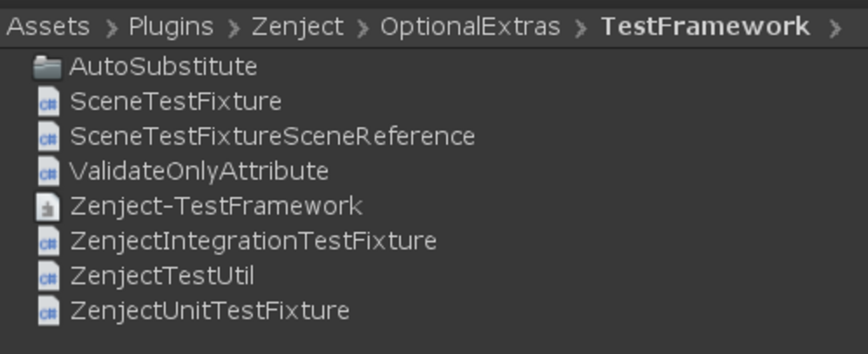Select the Zenject-TestFramework file name

(216, 206)
